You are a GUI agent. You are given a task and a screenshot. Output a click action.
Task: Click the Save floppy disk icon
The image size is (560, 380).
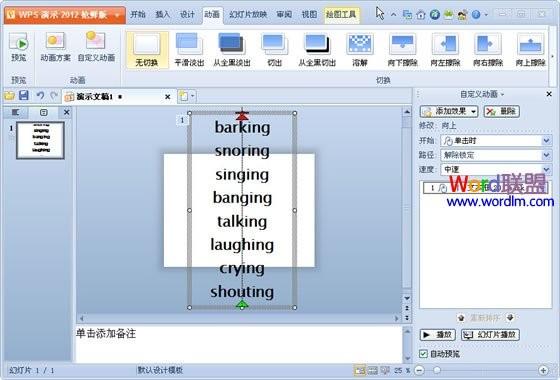click(24, 95)
